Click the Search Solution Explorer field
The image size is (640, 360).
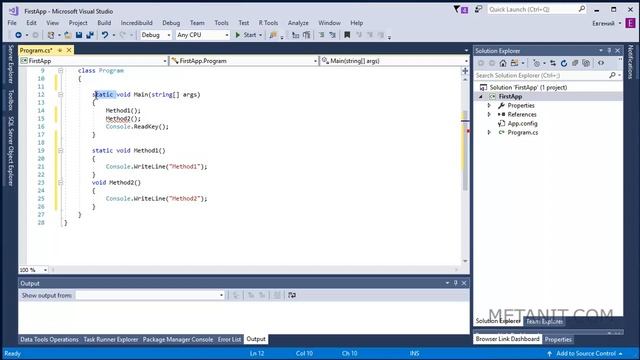tap(548, 76)
